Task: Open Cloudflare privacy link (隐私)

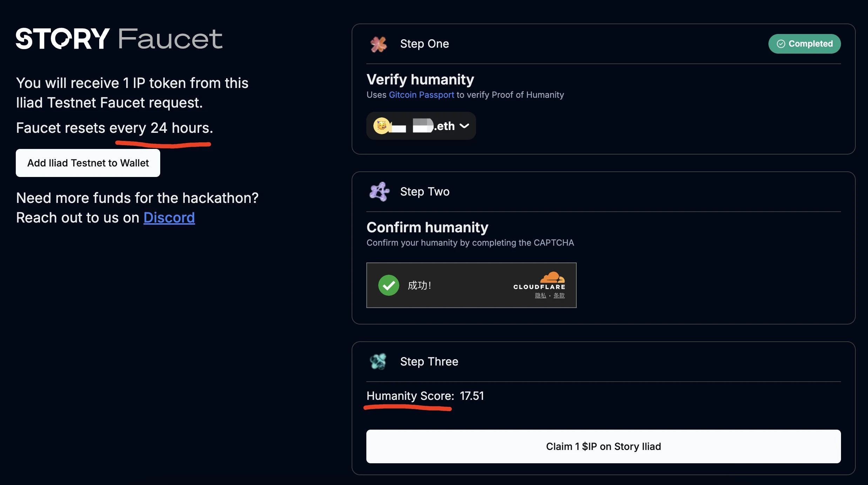Action: coord(540,295)
